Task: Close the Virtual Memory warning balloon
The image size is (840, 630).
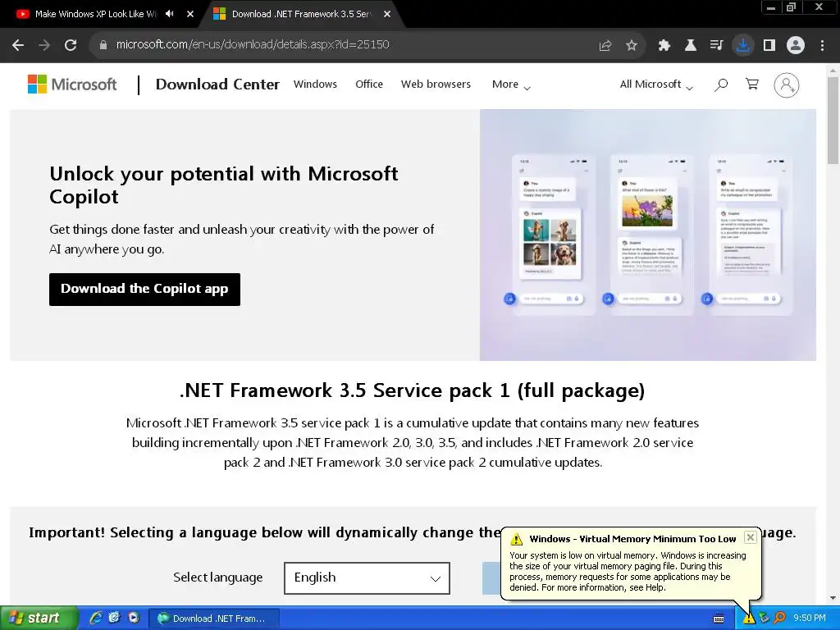Action: [x=751, y=537]
